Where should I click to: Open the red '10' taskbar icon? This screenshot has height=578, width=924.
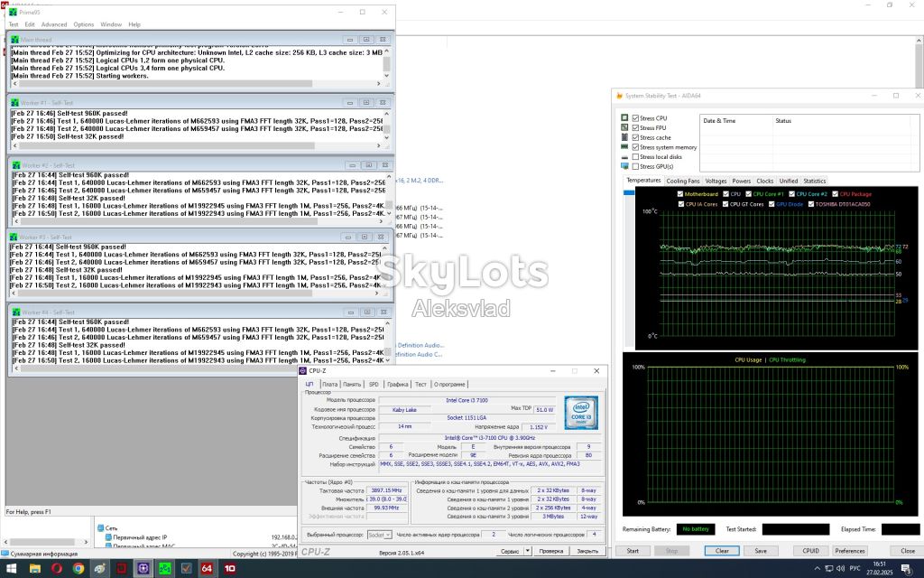pyautogui.click(x=229, y=569)
